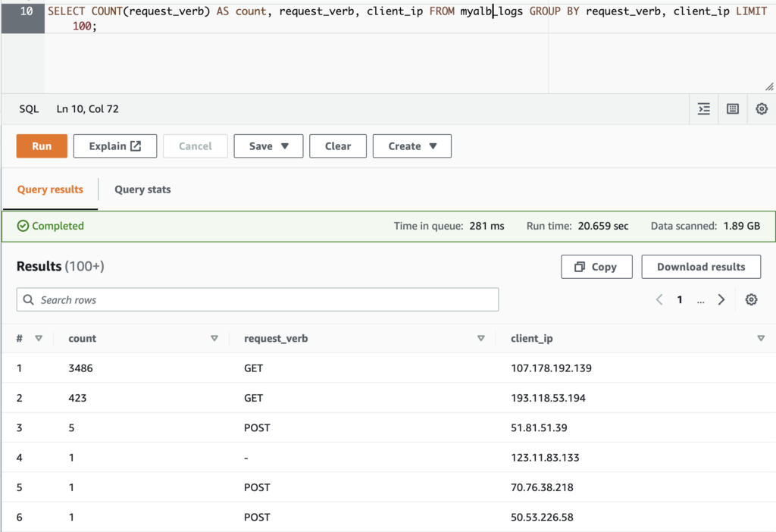
Task: Open the client_ip column dropdown
Action: point(761,338)
